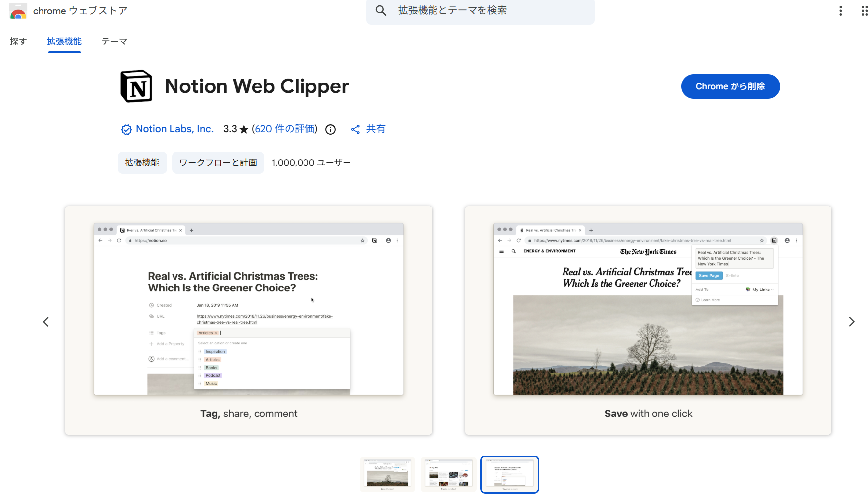Click the verified publisher badge icon
This screenshot has width=868, height=498.
[x=127, y=129]
